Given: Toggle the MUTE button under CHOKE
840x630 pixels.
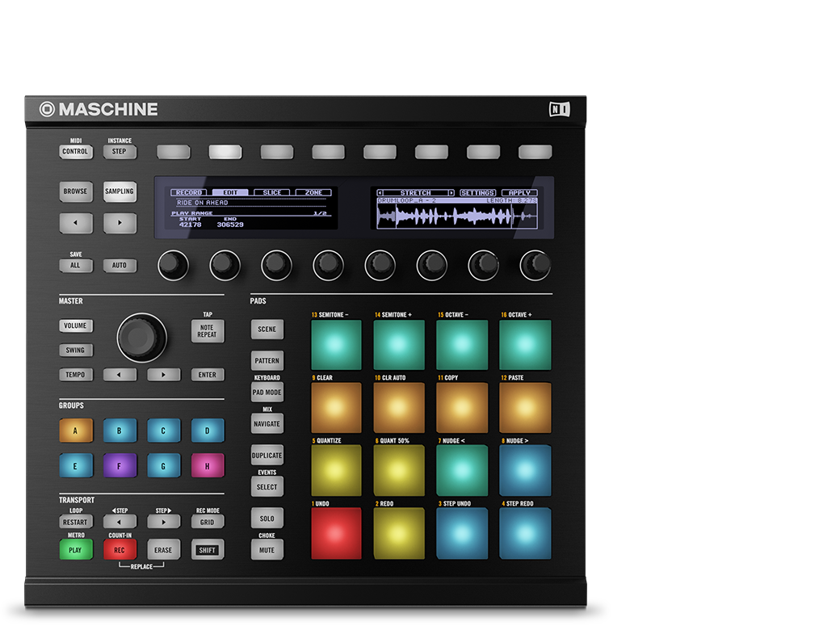Looking at the screenshot, I should [267, 550].
